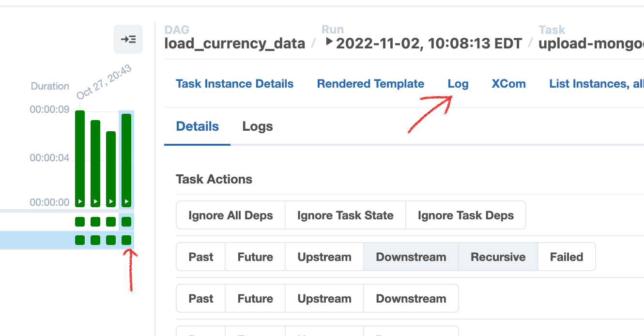Click the collapse grid panel arrow icon
The width and height of the screenshot is (644, 336).
click(128, 39)
